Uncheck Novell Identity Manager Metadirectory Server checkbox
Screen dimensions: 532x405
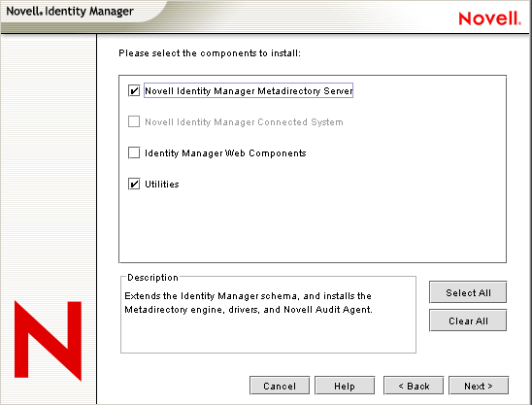[x=134, y=90]
